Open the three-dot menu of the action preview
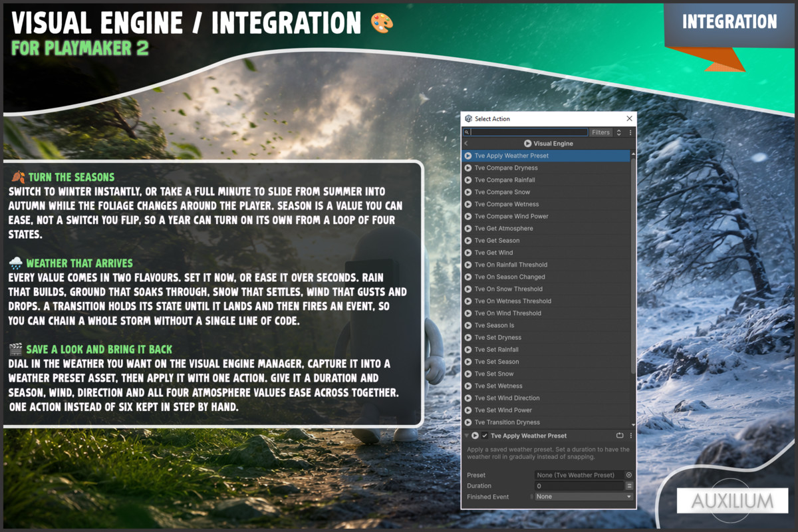Screen dimensions: 798x532 pos(630,436)
